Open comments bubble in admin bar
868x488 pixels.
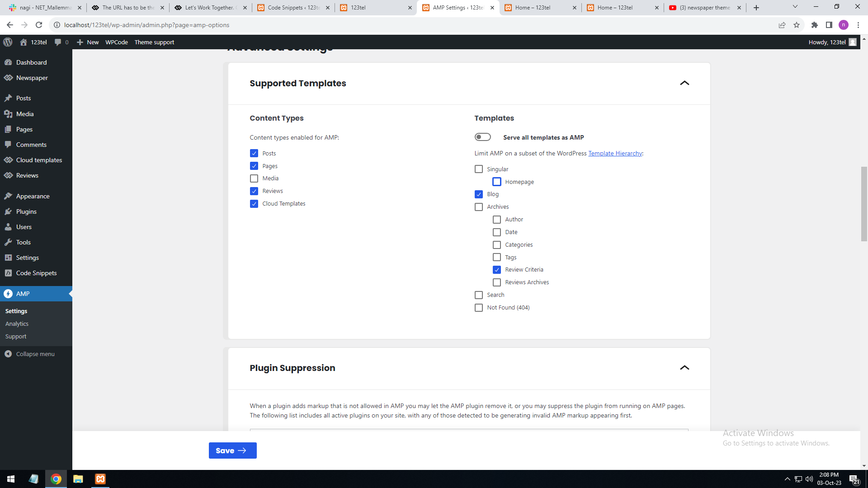[58, 42]
